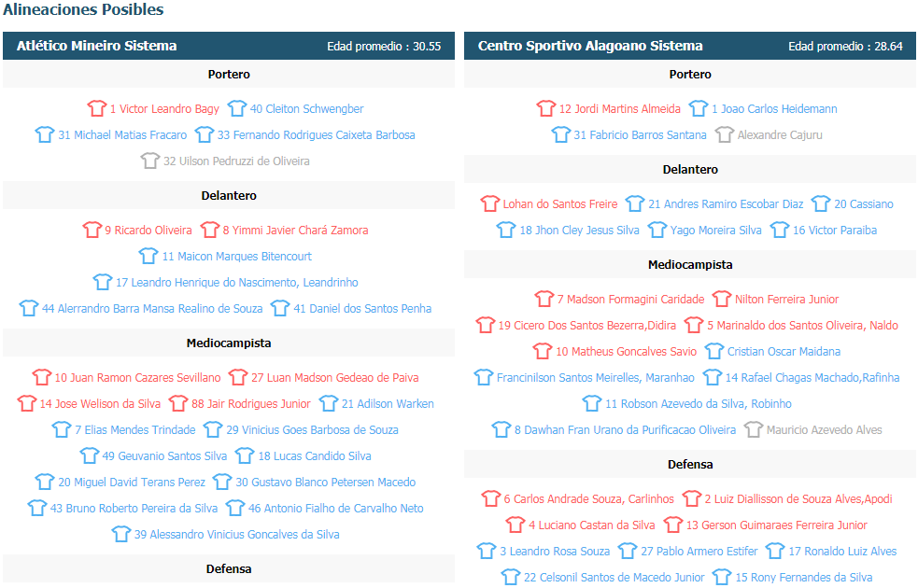Click Edad promedio : 30.55
Viewport: 918px width, 588px height.
point(384,47)
